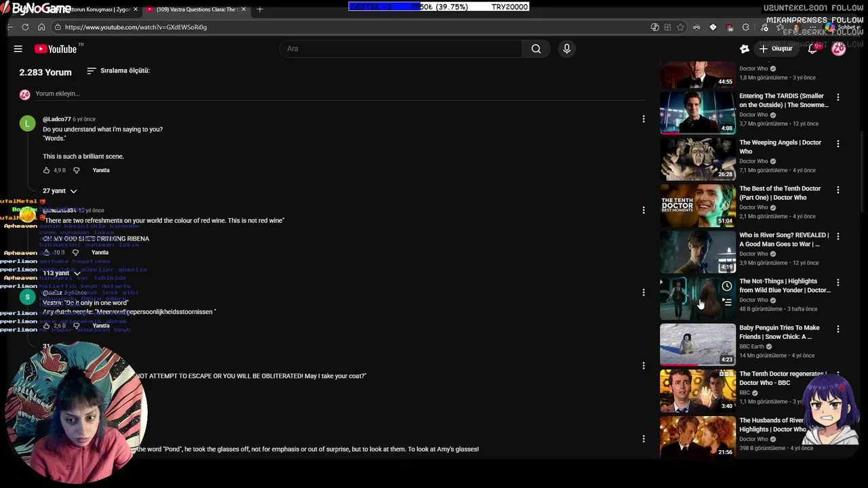Like the Vastra dutch people comment
Image resolution: width=868 pixels, height=488 pixels.
(46, 326)
